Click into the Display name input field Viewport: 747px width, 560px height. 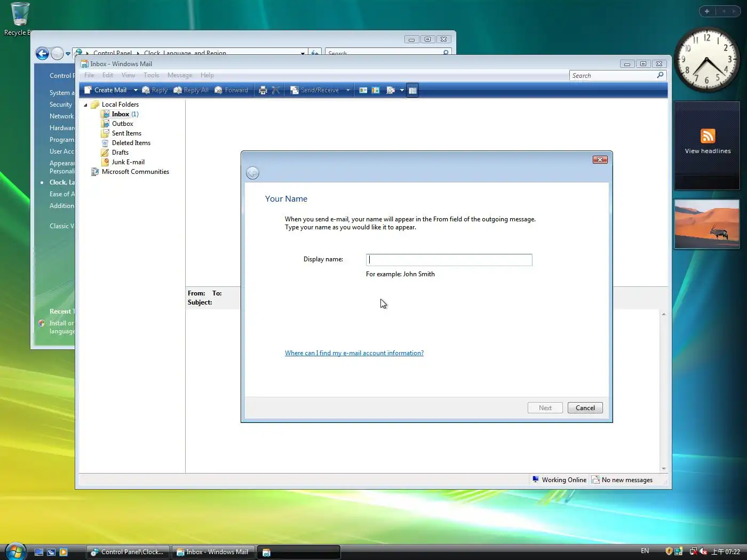449,260
